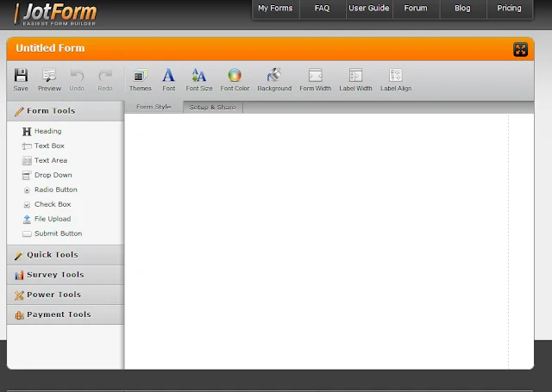Open the Font Color picker
The width and height of the screenshot is (552, 392).
coord(235,76)
